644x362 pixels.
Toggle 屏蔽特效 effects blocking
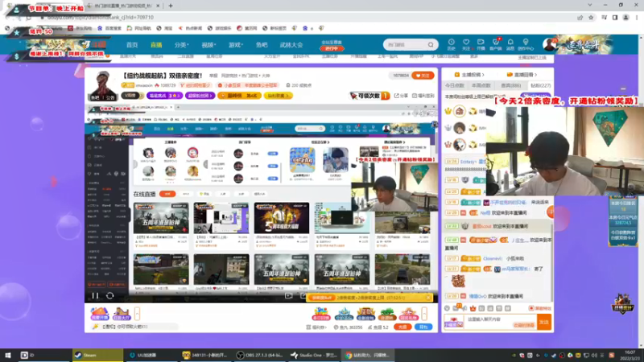pyautogui.click(x=539, y=308)
